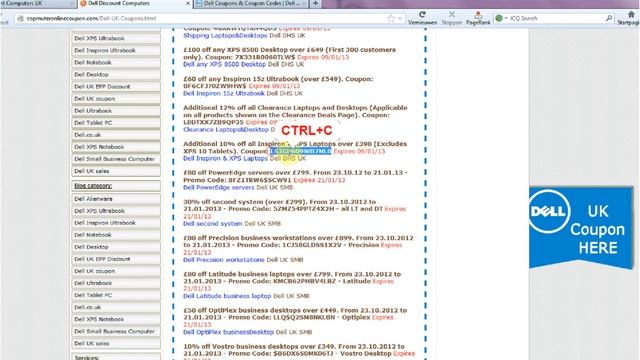Open Dell XPS Notebook above Blog category

(x=116, y=147)
